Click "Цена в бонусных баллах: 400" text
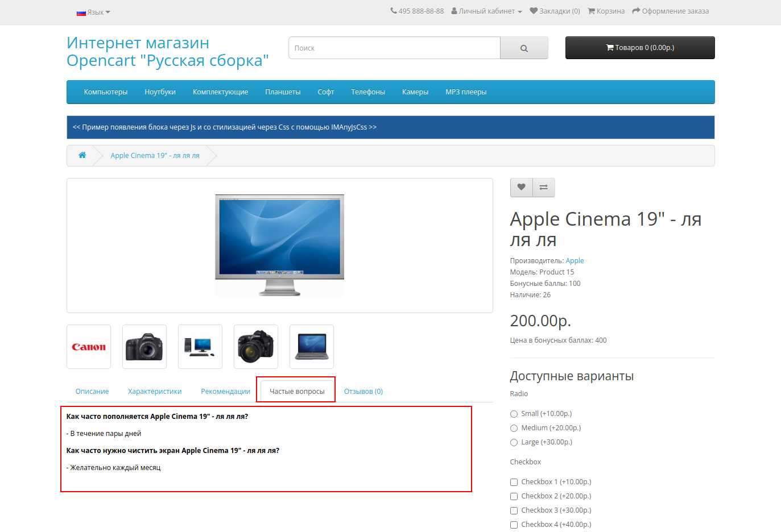The height and width of the screenshot is (532, 781). point(558,340)
